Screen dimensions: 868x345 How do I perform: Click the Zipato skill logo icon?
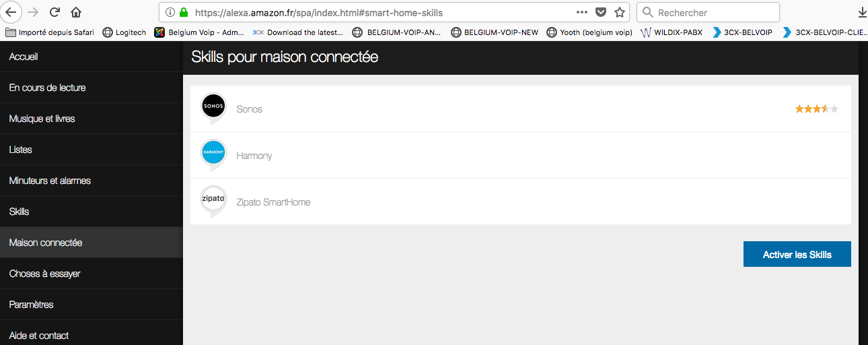point(213,200)
